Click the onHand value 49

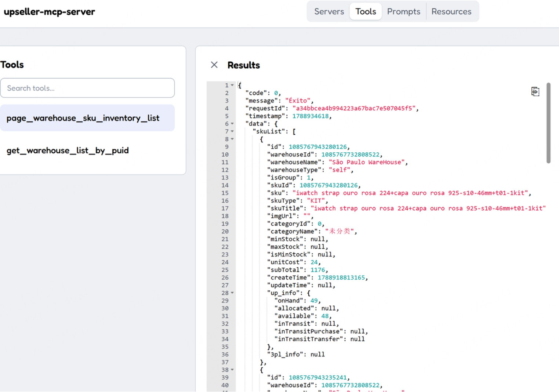pyautogui.click(x=314, y=301)
